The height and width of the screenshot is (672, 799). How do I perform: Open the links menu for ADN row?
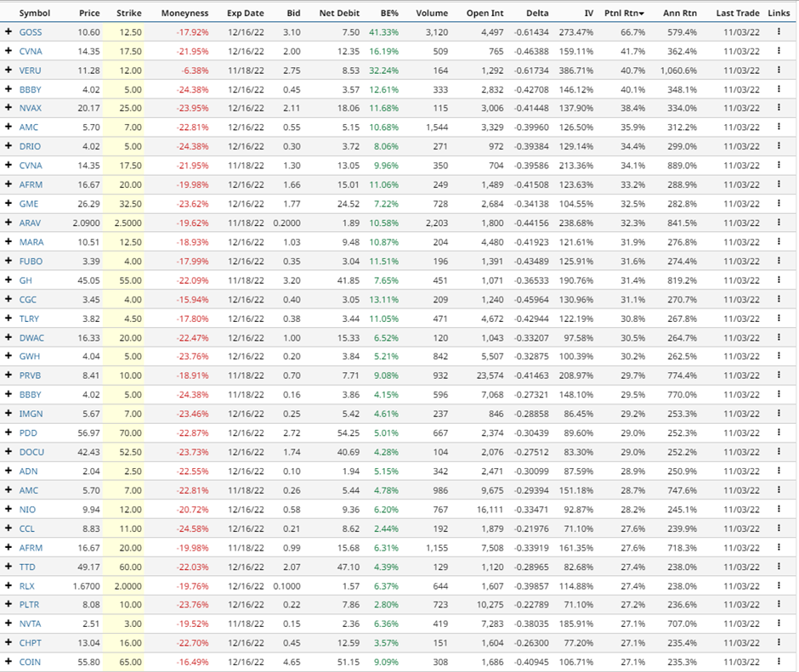[779, 471]
